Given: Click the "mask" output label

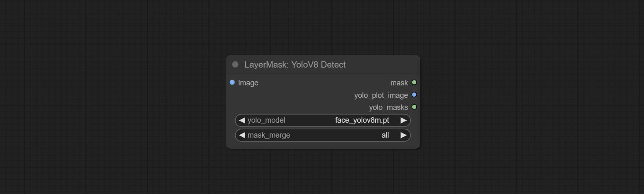Looking at the screenshot, I should click(x=399, y=83).
